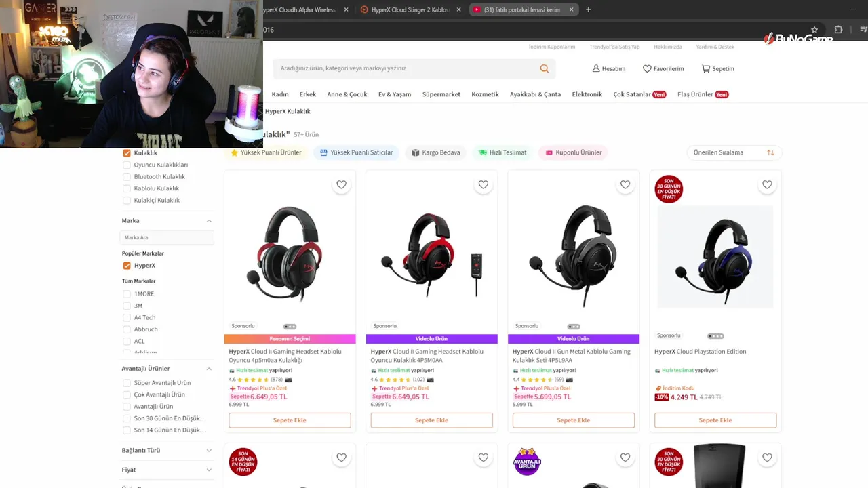Open Favorilerim heart in header

(x=663, y=68)
